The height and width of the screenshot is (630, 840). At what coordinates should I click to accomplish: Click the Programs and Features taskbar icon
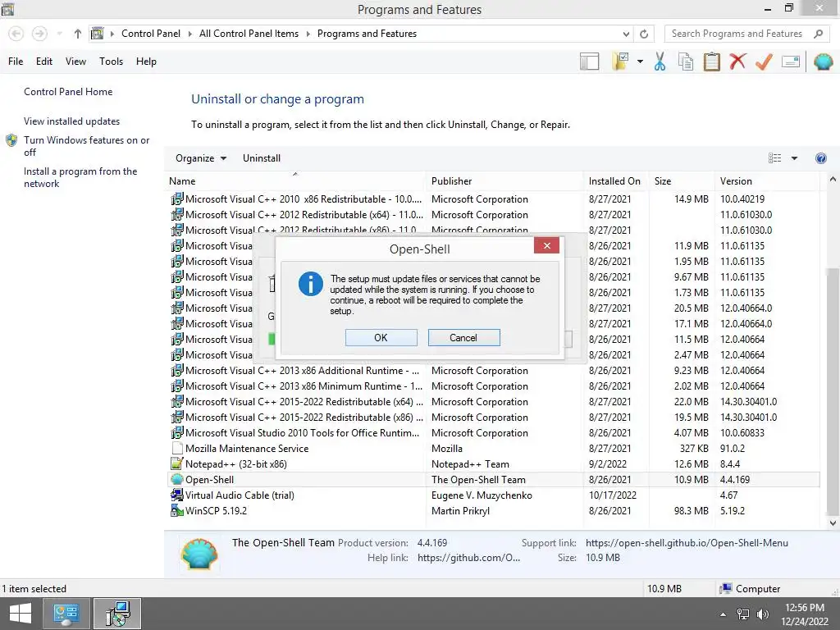(117, 614)
